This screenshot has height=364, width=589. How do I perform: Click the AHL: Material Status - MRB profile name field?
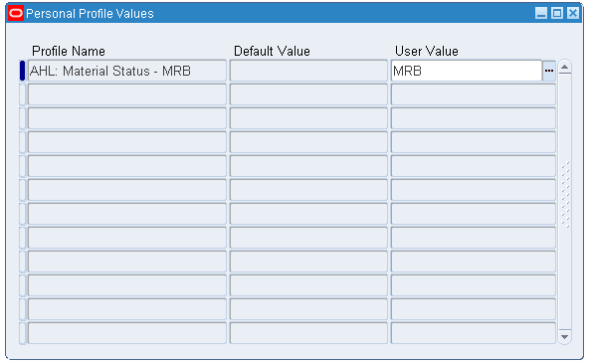click(127, 71)
